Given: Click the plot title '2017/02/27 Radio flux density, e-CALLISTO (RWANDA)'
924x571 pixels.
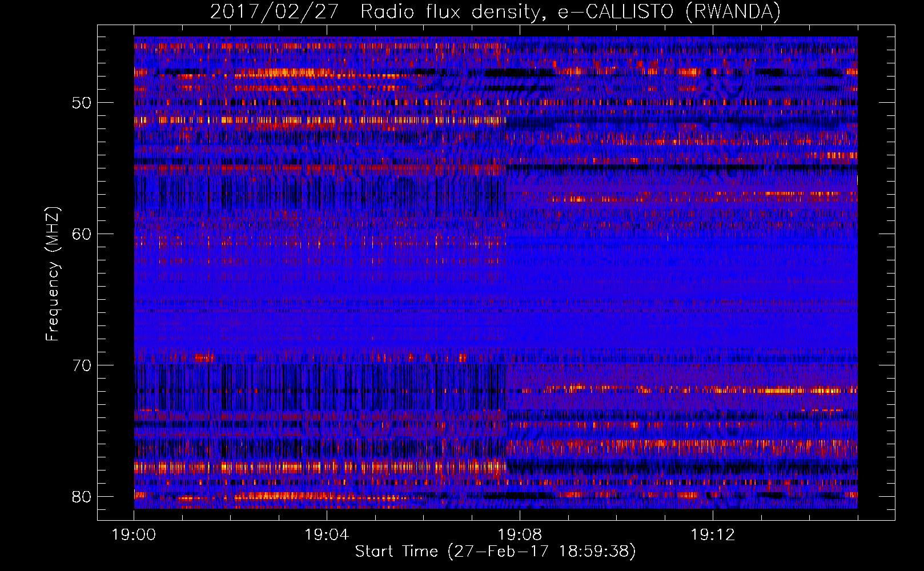Looking at the screenshot, I should [x=495, y=12].
